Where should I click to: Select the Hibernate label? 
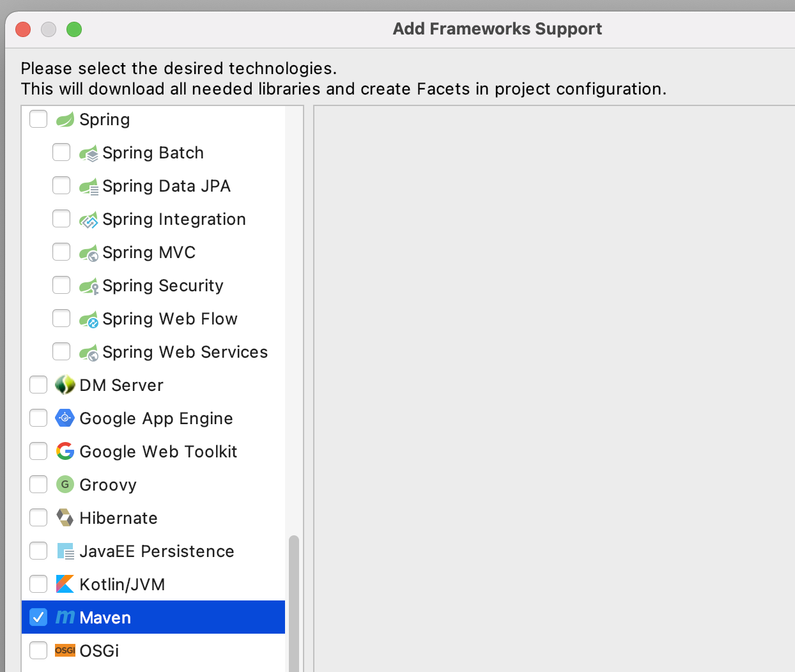point(119,518)
